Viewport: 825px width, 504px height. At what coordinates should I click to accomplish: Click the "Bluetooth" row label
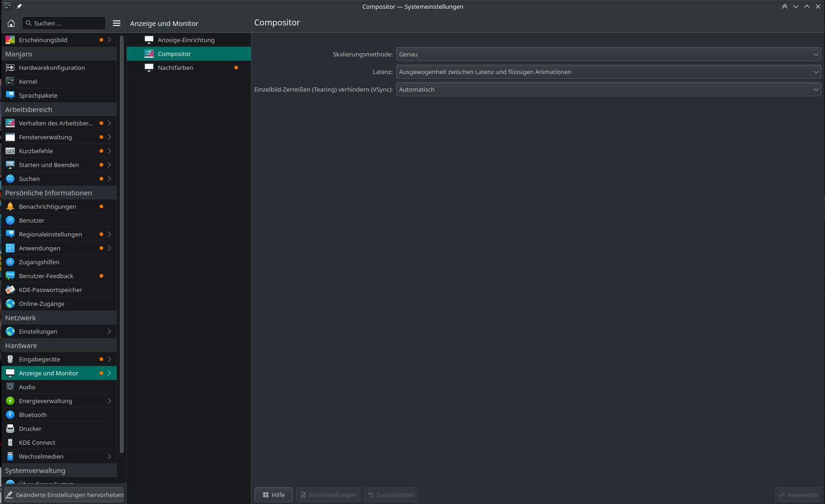tap(33, 415)
